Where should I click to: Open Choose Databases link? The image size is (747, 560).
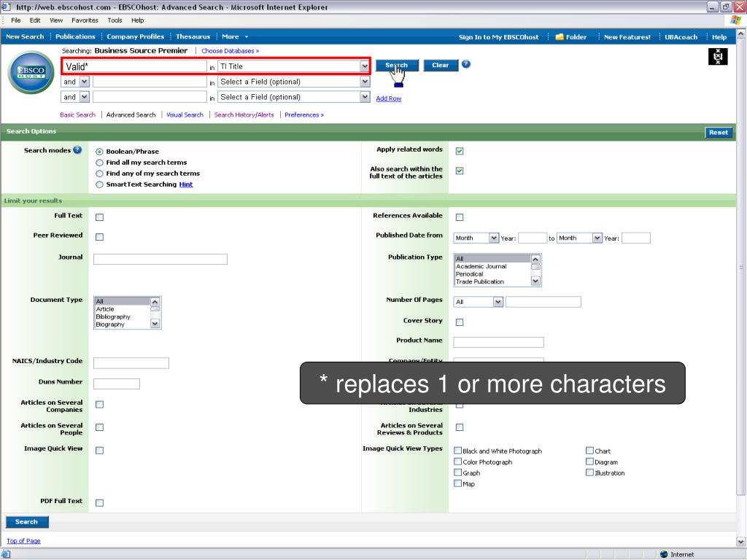tap(230, 51)
